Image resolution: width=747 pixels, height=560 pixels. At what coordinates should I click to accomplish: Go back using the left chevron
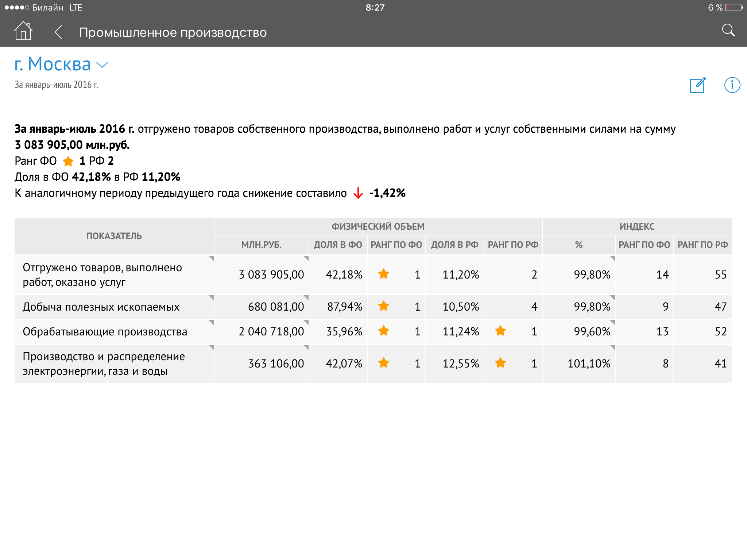click(58, 32)
